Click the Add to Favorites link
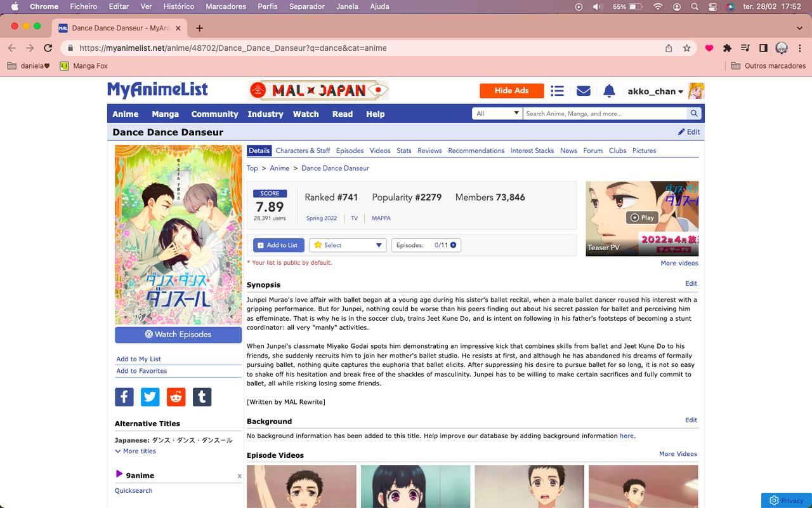Screen dimensions: 812x508 pos(141,371)
